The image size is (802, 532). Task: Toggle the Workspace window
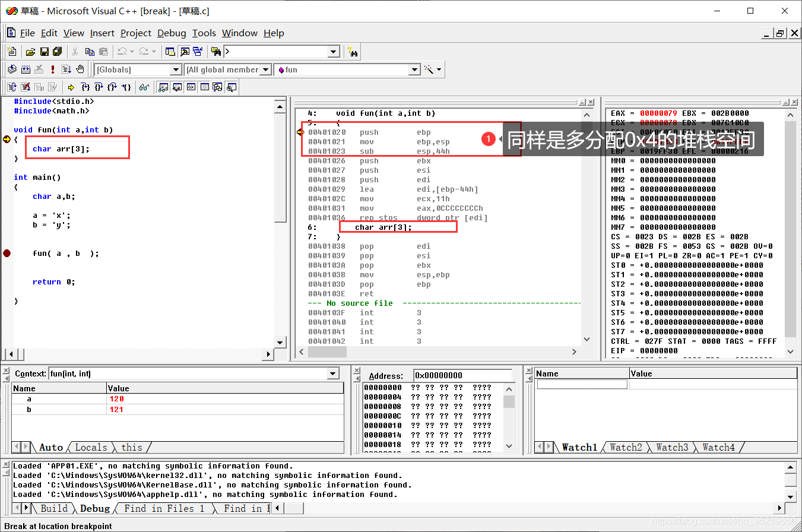pyautogui.click(x=170, y=52)
